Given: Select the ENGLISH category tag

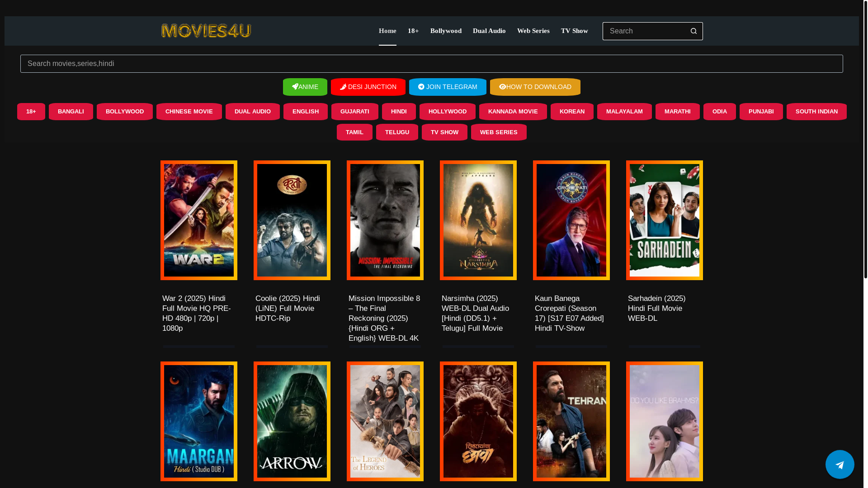Looking at the screenshot, I should pos(306,112).
